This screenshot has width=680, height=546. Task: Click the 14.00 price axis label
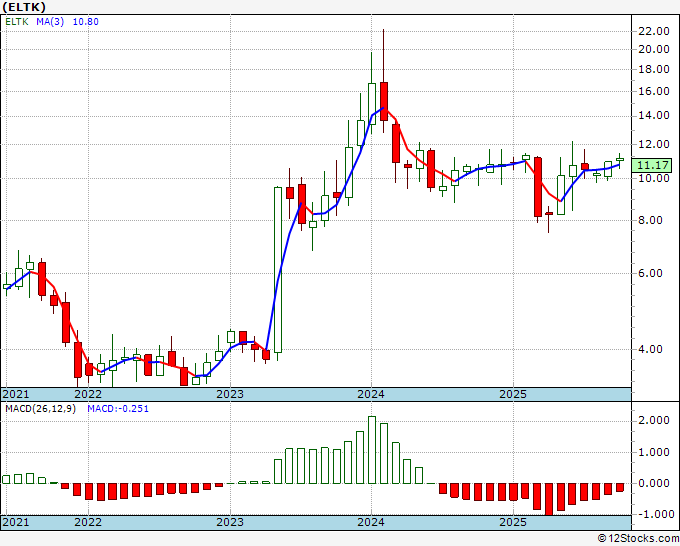point(654,115)
